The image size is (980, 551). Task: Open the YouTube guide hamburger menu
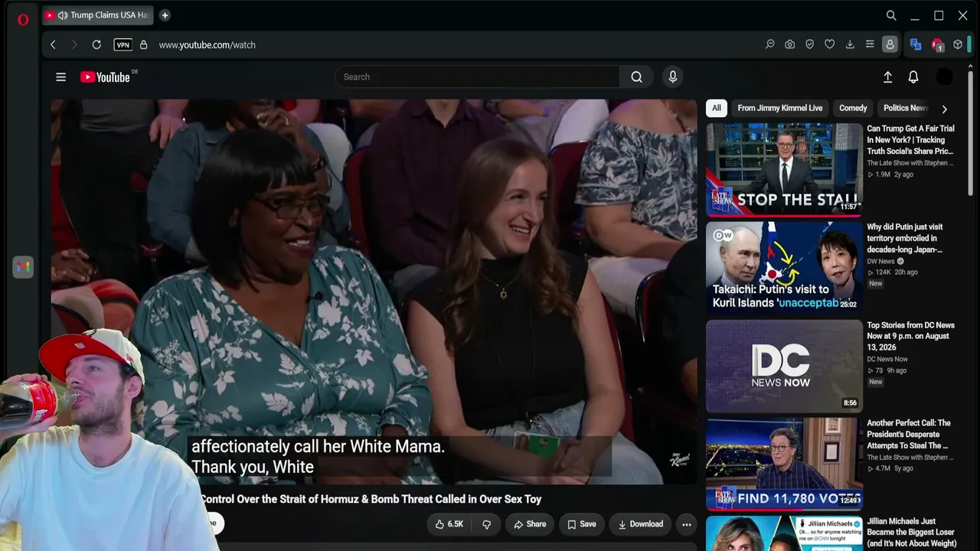click(x=61, y=77)
